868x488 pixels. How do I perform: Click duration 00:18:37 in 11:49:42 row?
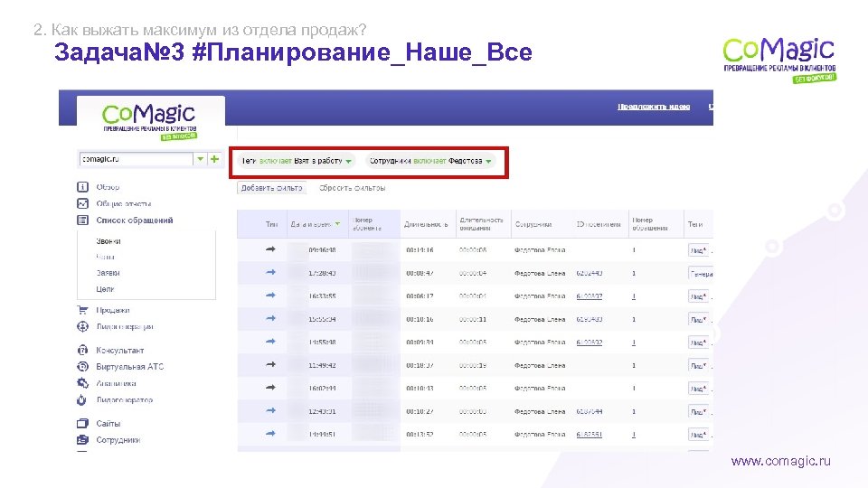tap(420, 366)
